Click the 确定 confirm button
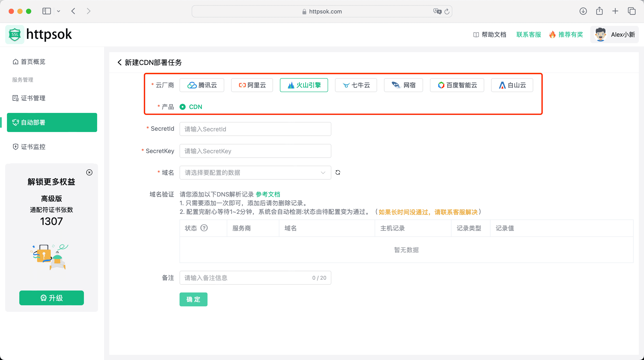The height and width of the screenshot is (360, 644). coord(193,299)
